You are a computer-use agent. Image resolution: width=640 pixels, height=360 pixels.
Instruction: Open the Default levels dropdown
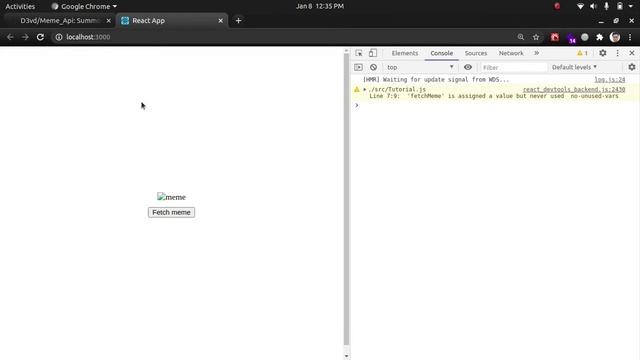[574, 67]
